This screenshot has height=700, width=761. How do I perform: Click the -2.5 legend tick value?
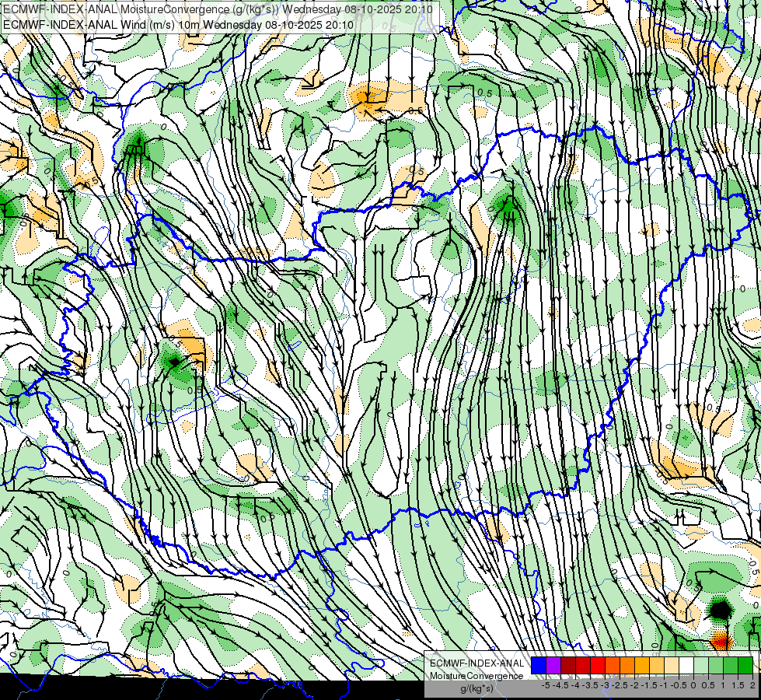(x=620, y=685)
